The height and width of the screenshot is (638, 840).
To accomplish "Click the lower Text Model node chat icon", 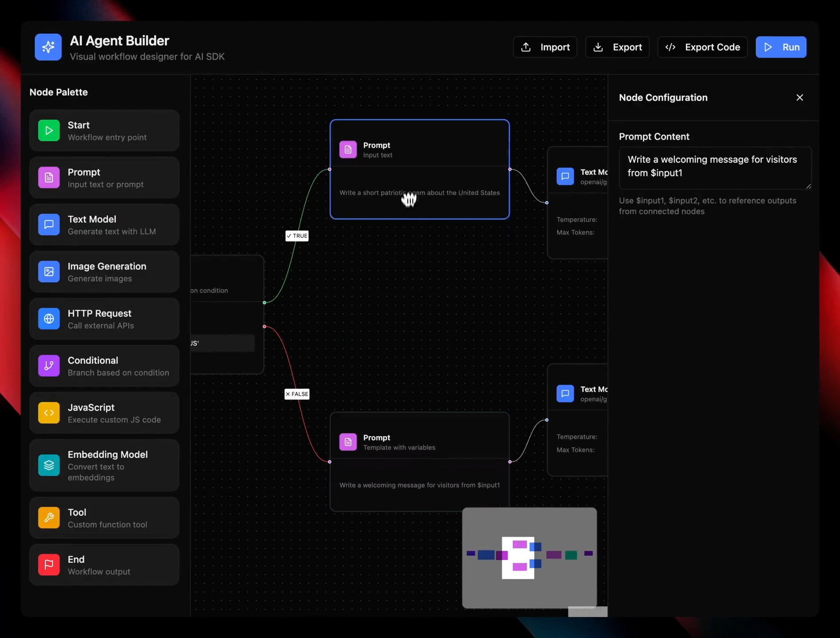I will click(565, 393).
